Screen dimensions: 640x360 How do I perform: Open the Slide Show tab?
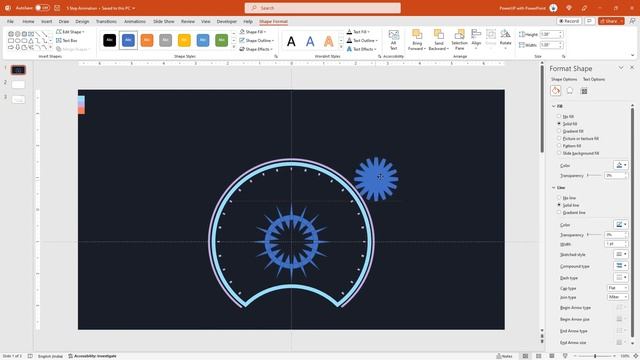click(164, 21)
